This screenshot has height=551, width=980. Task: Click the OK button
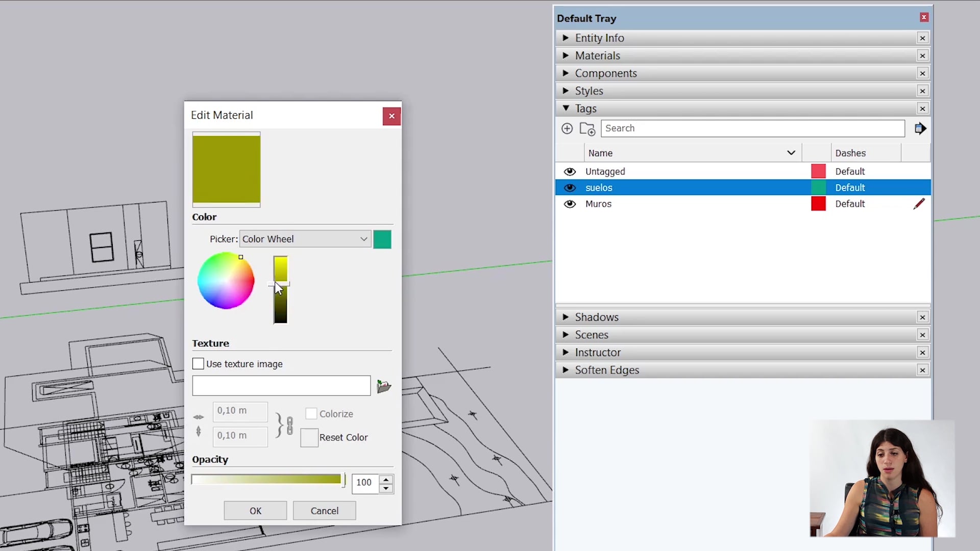coord(255,510)
